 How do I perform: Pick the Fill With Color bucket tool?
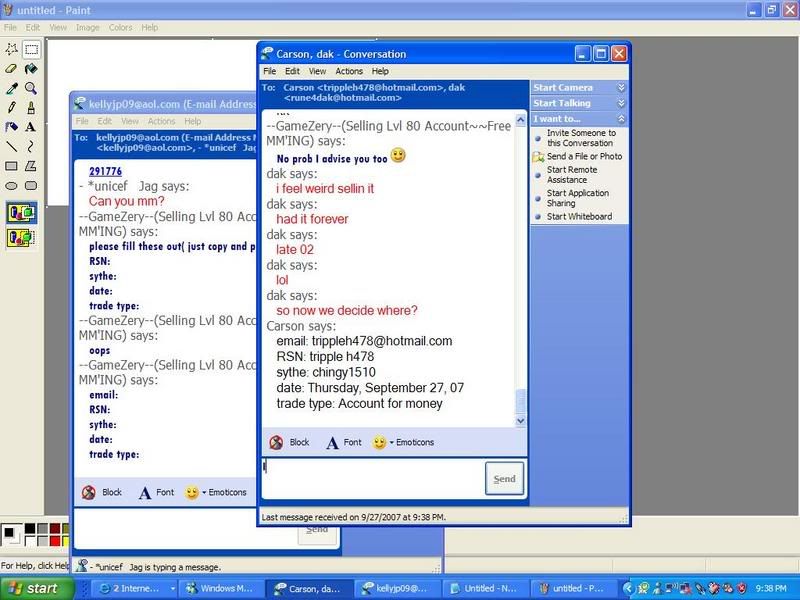click(x=31, y=69)
